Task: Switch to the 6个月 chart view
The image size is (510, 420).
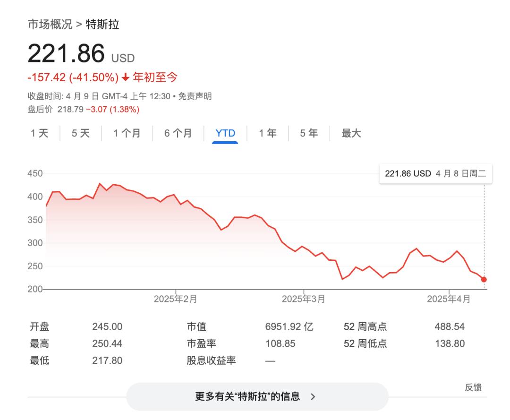Action: [178, 133]
